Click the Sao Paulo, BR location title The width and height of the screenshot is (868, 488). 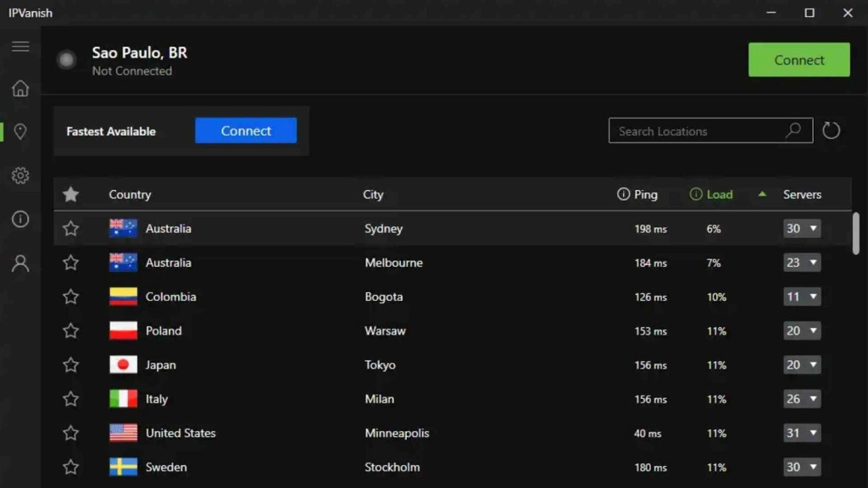(x=140, y=53)
